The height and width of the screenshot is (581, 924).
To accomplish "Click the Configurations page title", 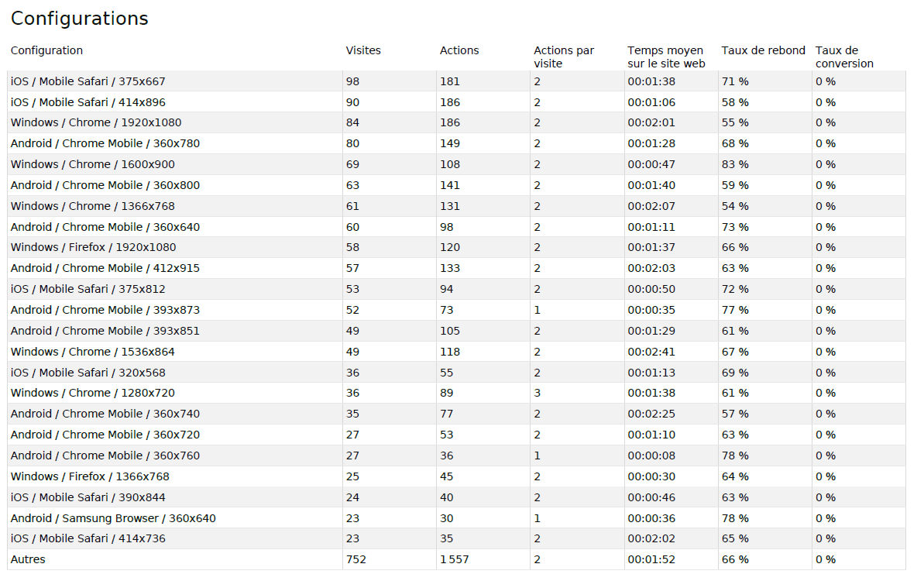I will 80,19.
